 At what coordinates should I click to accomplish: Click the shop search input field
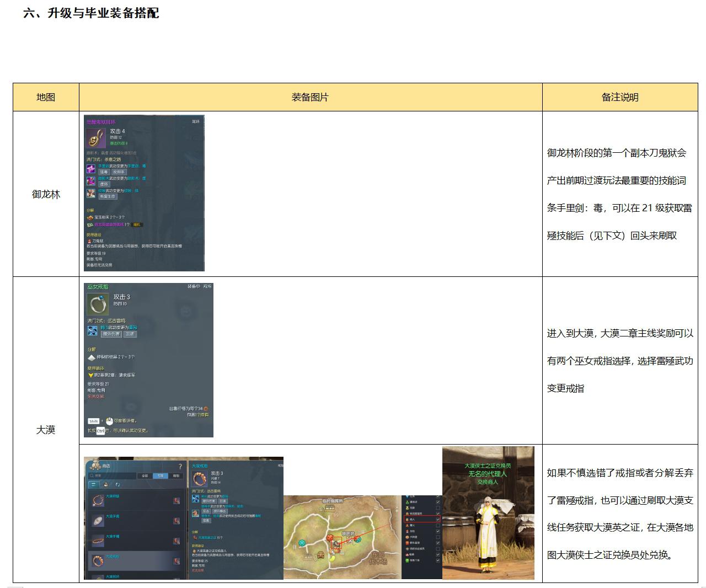pos(112,476)
